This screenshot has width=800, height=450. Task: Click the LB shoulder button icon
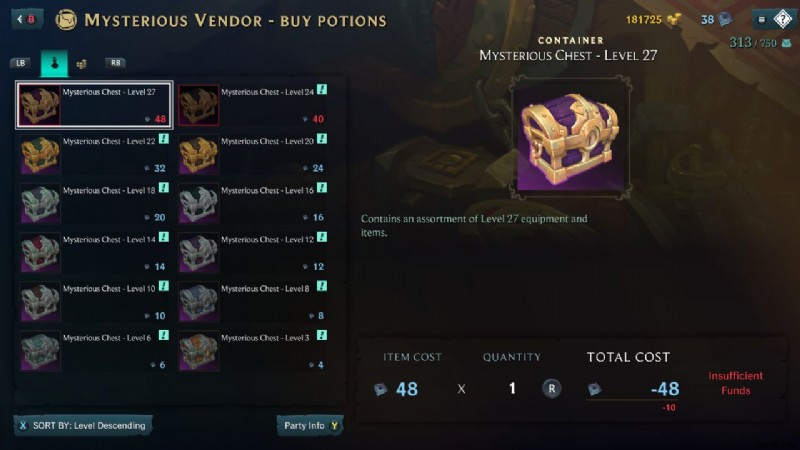[20, 63]
